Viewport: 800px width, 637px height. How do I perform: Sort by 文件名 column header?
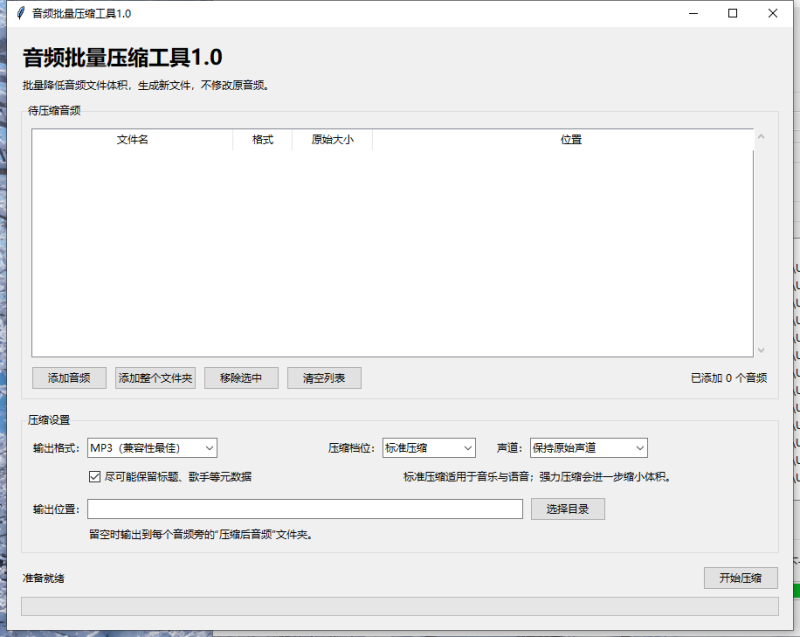132,140
